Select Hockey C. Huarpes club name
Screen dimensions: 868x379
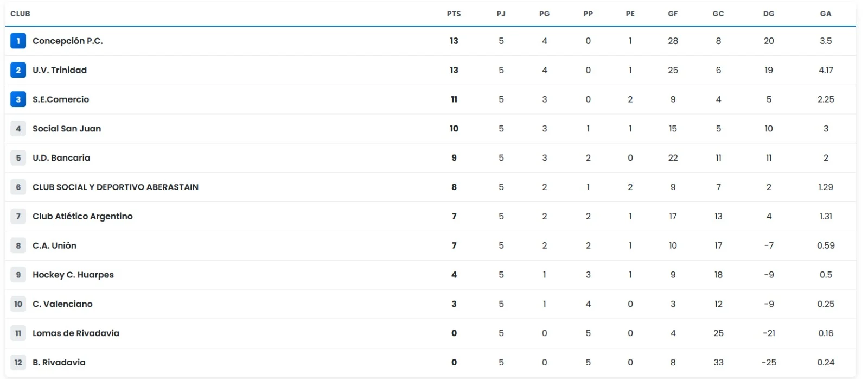(x=73, y=275)
